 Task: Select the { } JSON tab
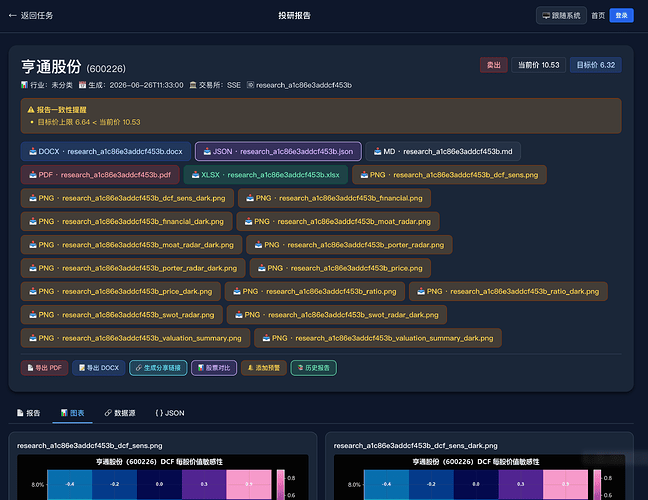pos(170,413)
